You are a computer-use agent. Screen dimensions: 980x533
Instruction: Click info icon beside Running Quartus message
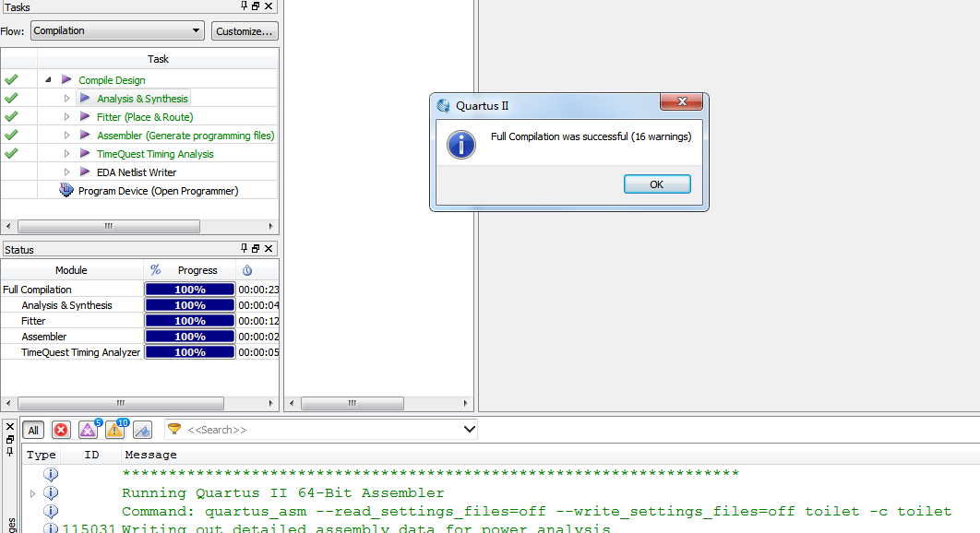point(51,493)
